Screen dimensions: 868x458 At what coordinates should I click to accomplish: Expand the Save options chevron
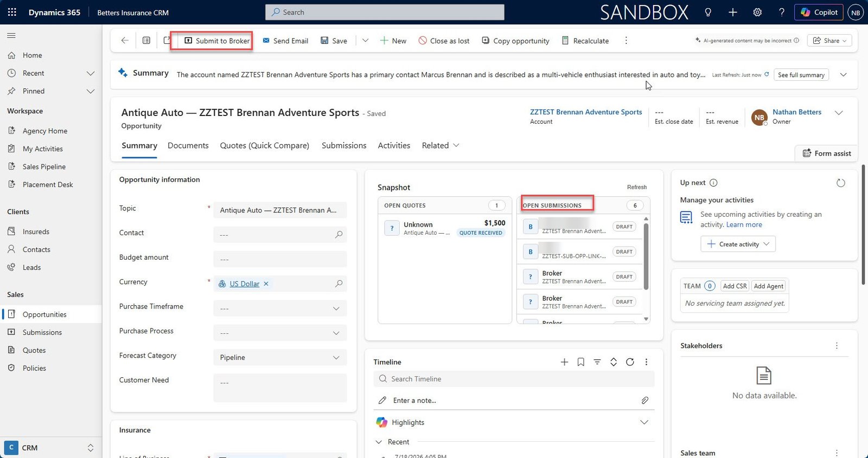coord(365,41)
